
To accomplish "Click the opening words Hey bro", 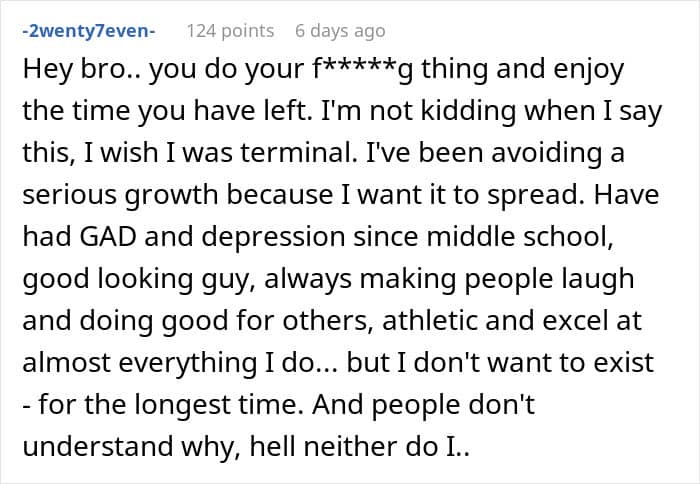I will (74, 70).
